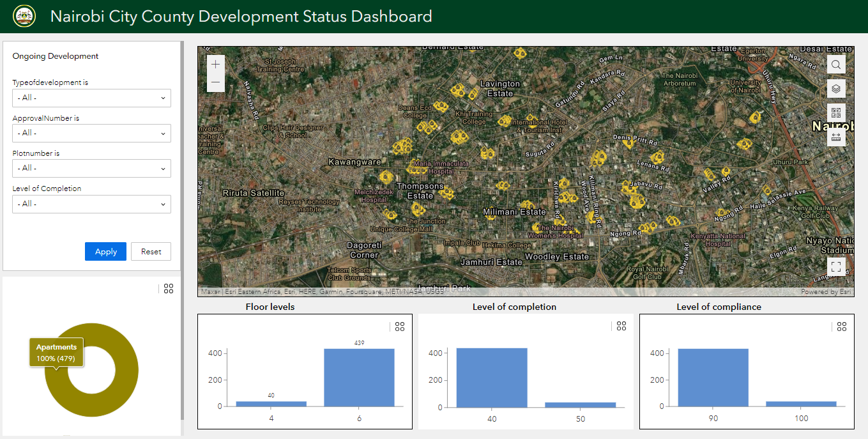Reset the filter selections
Viewport: 868px width, 439px height.
click(x=151, y=252)
